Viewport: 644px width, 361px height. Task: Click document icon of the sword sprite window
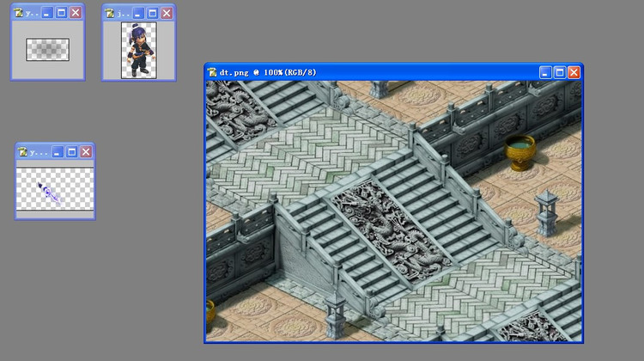tap(24, 152)
